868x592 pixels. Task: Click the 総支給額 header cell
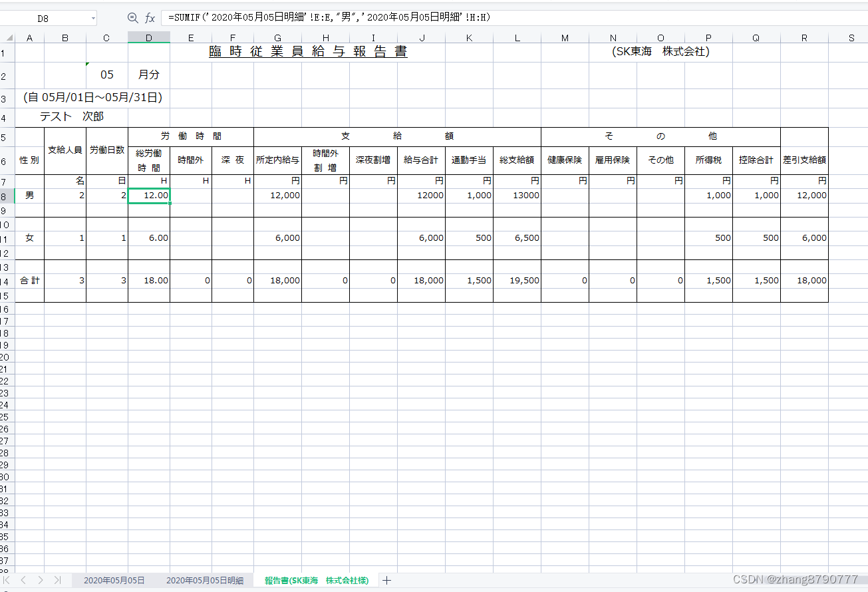click(x=517, y=160)
